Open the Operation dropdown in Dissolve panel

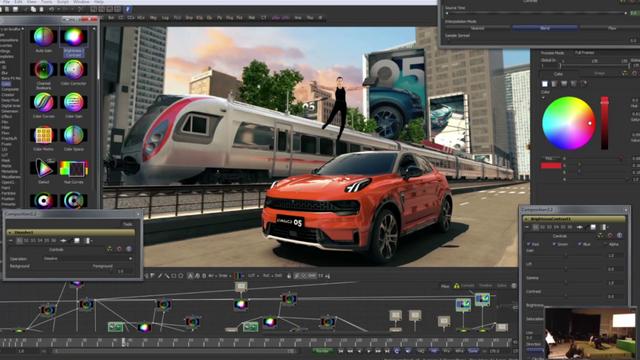88,259
